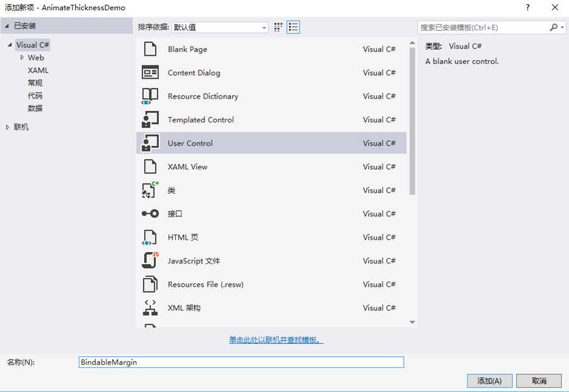
Task: Select the 代码 category
Action: coord(35,96)
